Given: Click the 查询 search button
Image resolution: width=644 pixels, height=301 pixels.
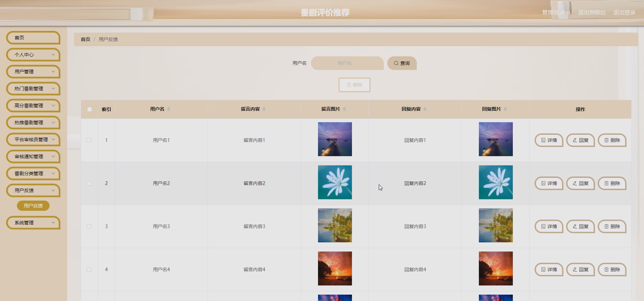Looking at the screenshot, I should tap(402, 63).
